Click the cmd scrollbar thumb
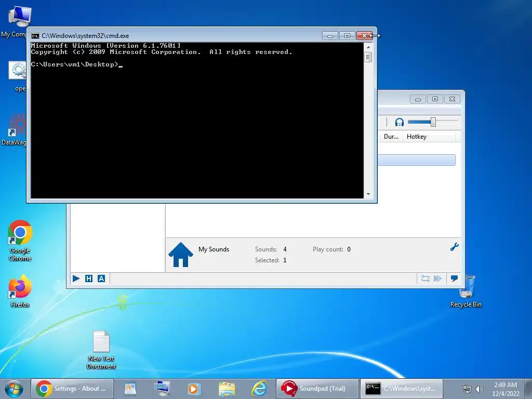This screenshot has height=399, width=532. (368, 57)
